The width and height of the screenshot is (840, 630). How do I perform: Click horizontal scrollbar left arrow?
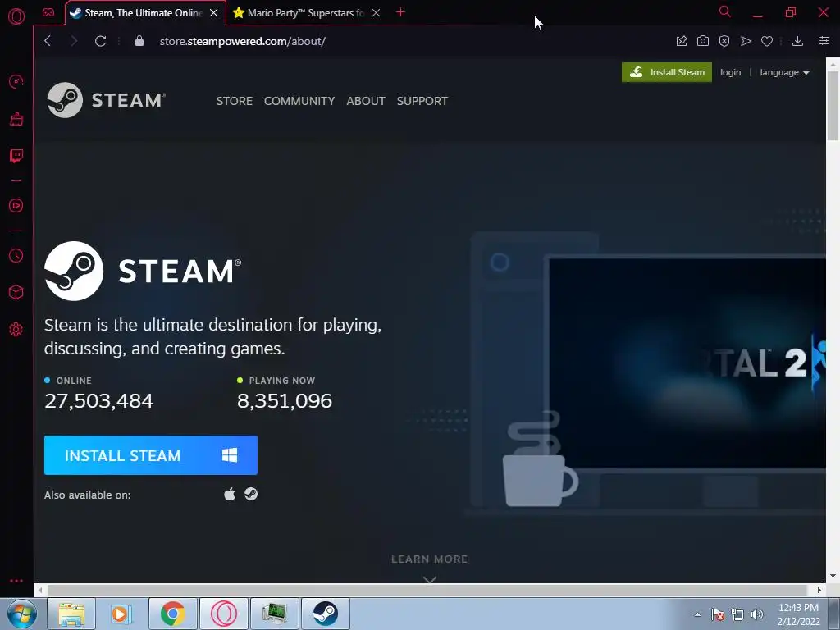tap(40, 590)
